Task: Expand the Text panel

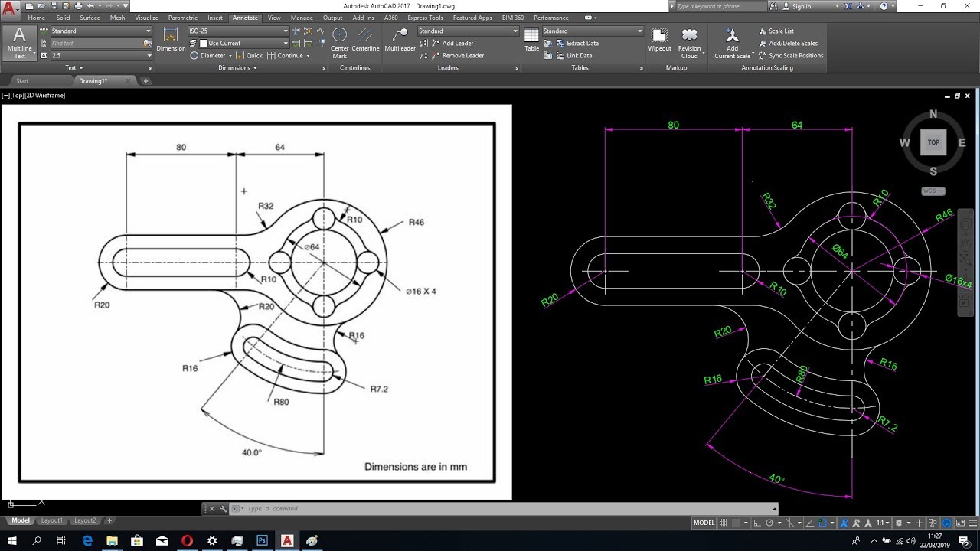Action: coord(73,67)
